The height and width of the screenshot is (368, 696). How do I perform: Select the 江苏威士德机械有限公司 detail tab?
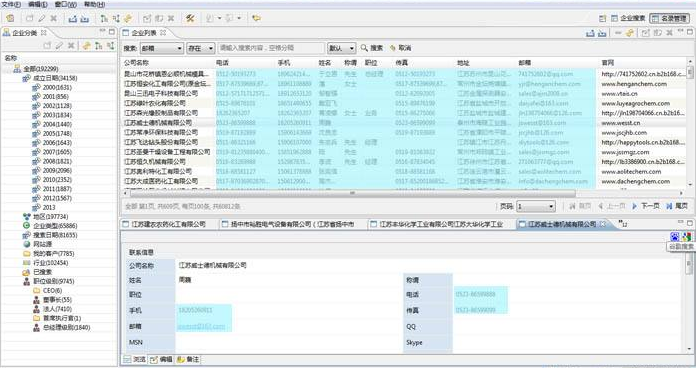coord(562,224)
